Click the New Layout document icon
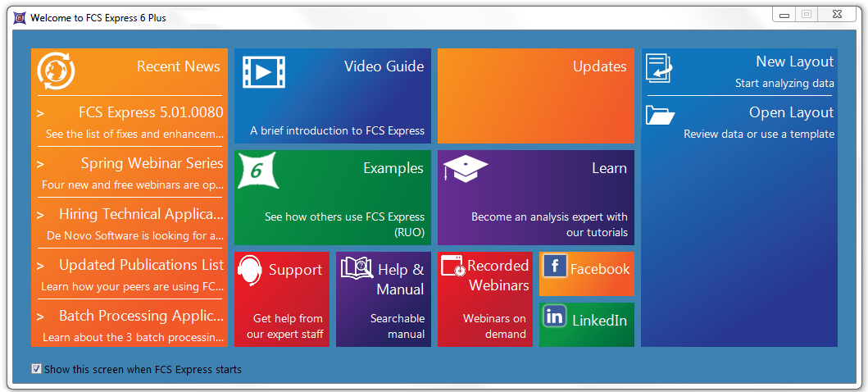Image resolution: width=868 pixels, height=392 pixels. click(x=659, y=68)
